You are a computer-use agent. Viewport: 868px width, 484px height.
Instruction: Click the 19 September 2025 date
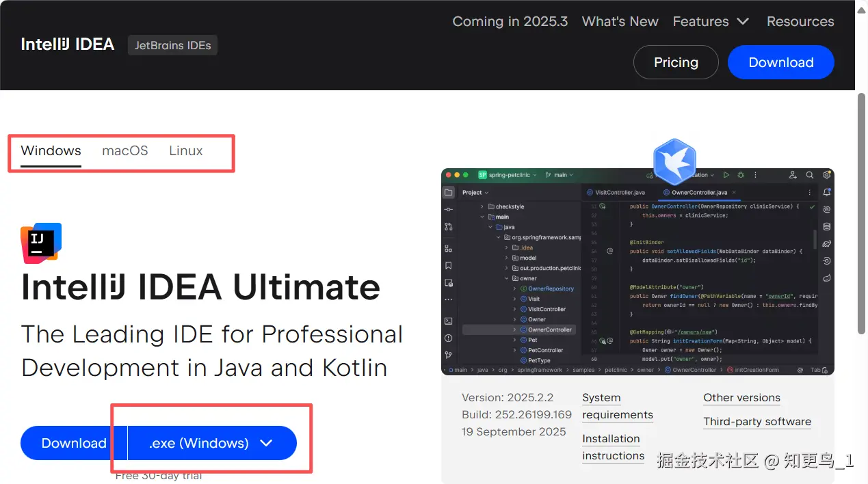[x=514, y=431]
